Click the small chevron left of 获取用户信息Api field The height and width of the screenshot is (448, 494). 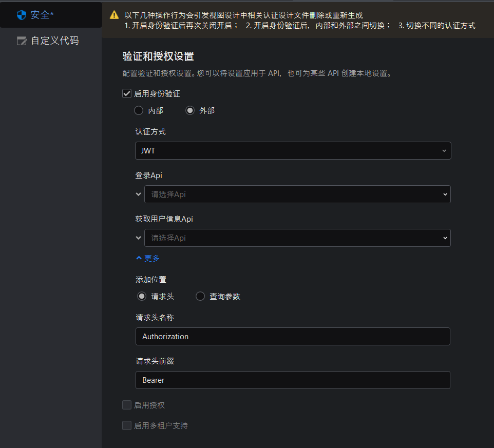click(138, 238)
